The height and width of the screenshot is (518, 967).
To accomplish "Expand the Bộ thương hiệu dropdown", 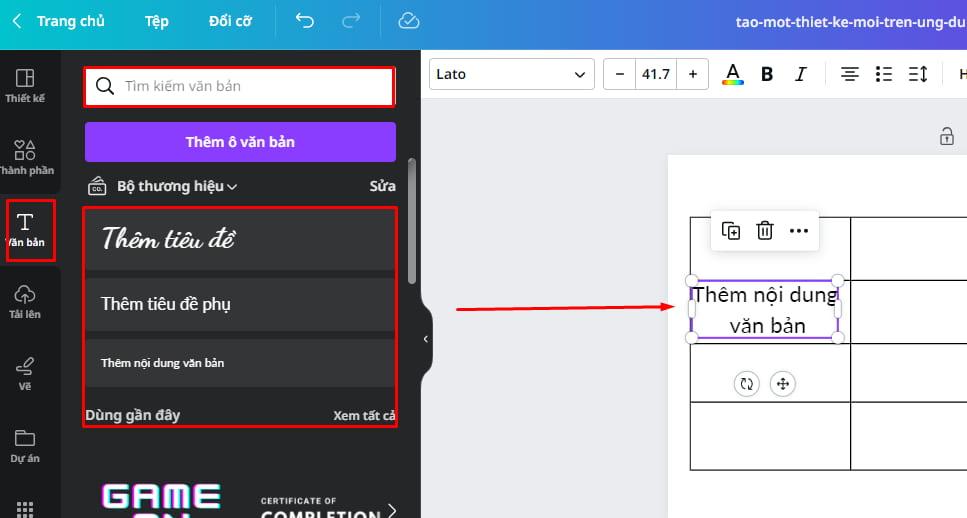I will click(x=177, y=186).
